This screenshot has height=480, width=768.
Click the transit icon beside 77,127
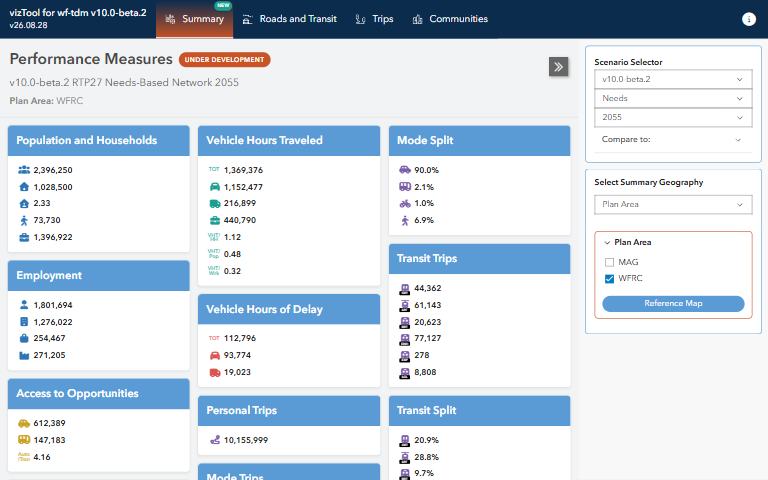coord(405,338)
